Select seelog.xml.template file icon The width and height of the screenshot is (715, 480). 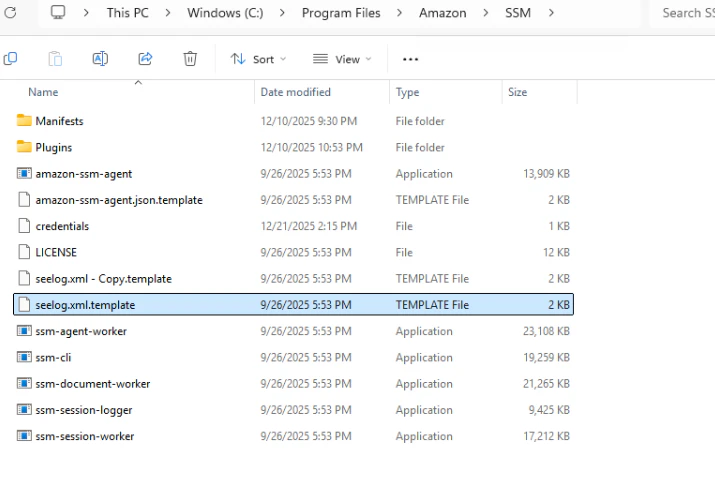coord(24,305)
